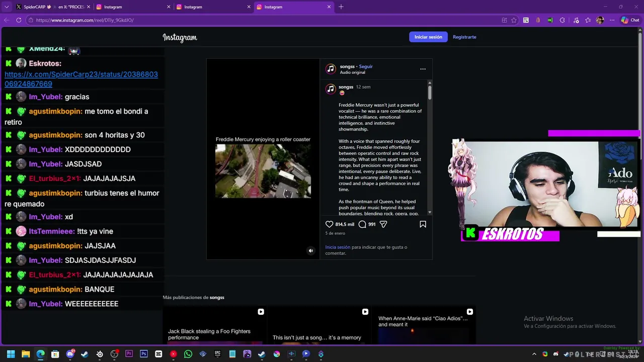Expand the tab search dropdown arrow
This screenshot has width=644, height=362.
[x=7, y=7]
